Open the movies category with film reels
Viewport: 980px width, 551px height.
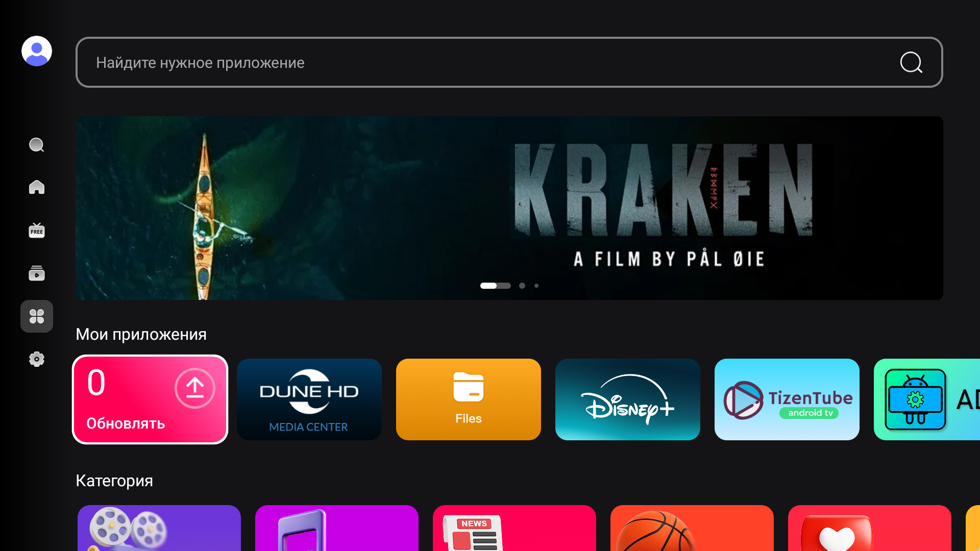click(159, 528)
